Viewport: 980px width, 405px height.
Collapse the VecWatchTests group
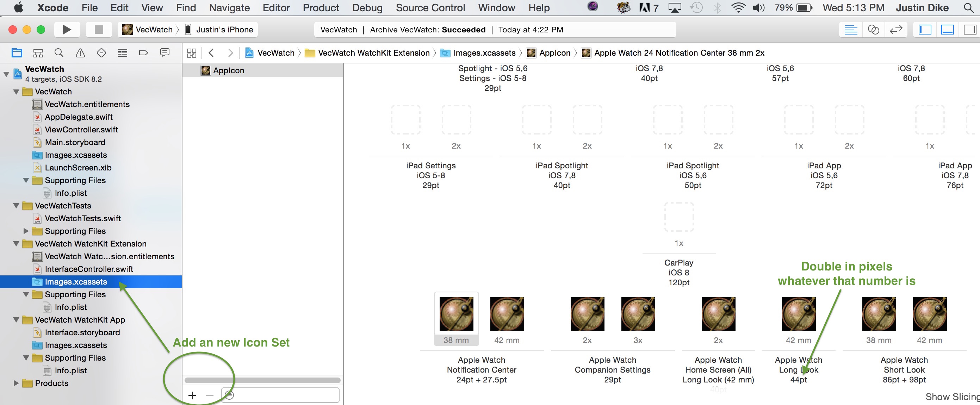[x=16, y=206]
